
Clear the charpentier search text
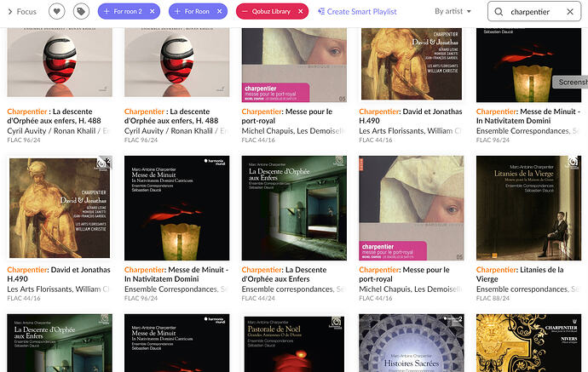570,12
